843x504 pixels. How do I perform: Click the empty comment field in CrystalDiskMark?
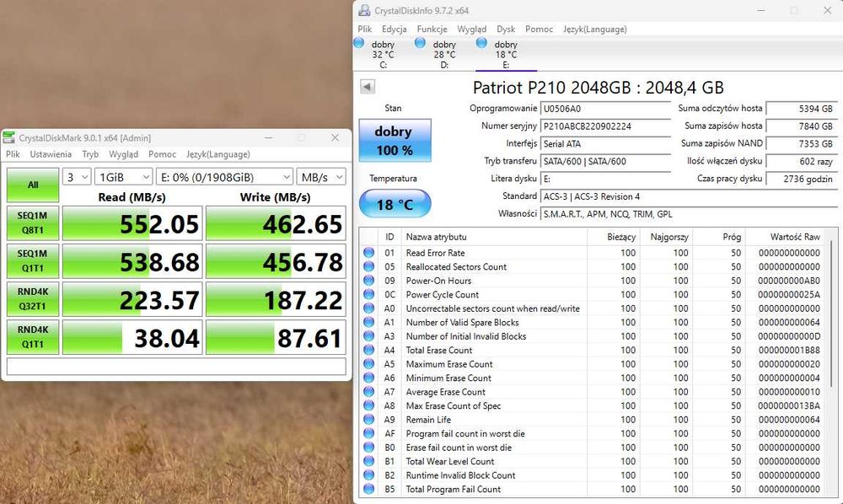point(176,367)
